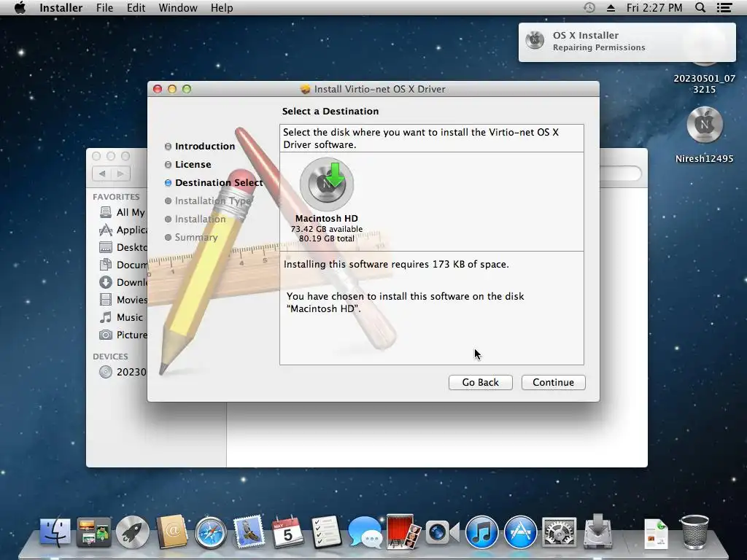
Task: Open the Installer menu
Action: pos(61,7)
